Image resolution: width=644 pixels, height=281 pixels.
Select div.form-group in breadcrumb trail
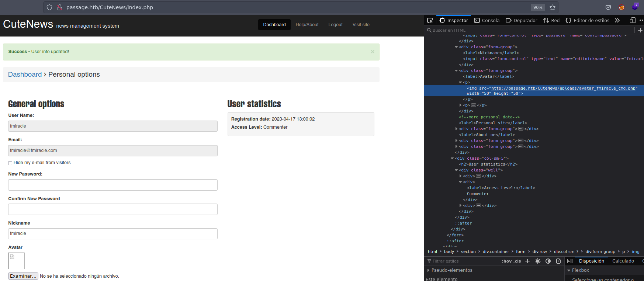point(600,251)
